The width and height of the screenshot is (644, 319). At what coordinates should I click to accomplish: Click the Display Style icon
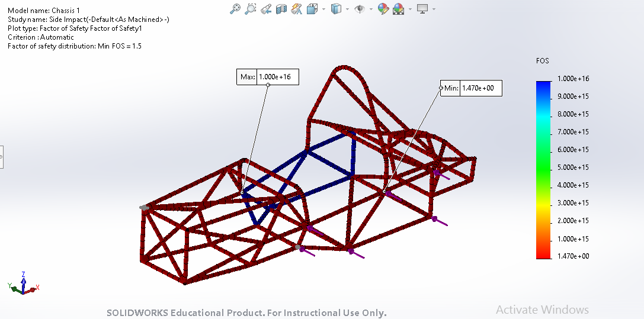pos(337,9)
